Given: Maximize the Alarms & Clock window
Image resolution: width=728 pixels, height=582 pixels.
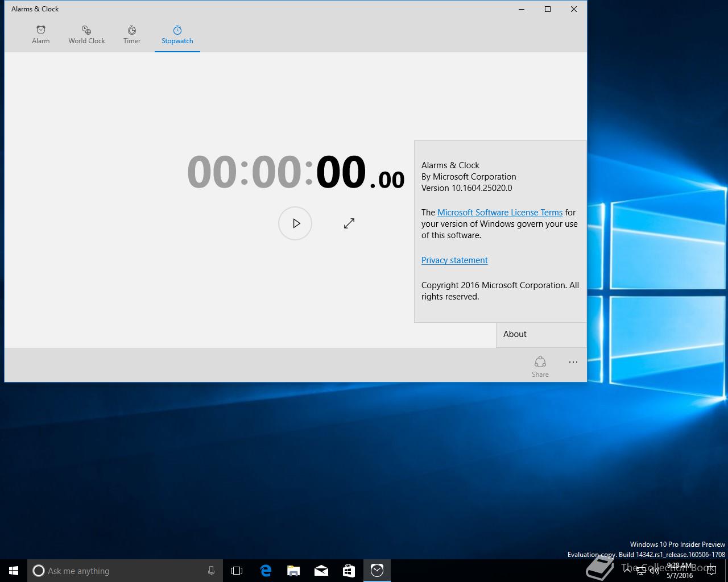Looking at the screenshot, I should [548, 9].
